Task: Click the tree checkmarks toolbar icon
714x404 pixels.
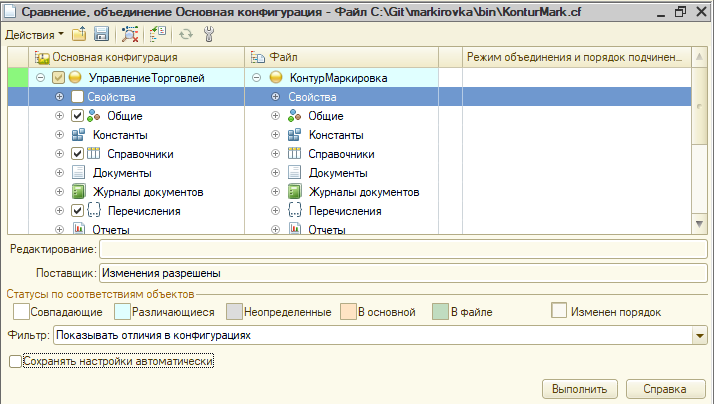Action: point(158,34)
